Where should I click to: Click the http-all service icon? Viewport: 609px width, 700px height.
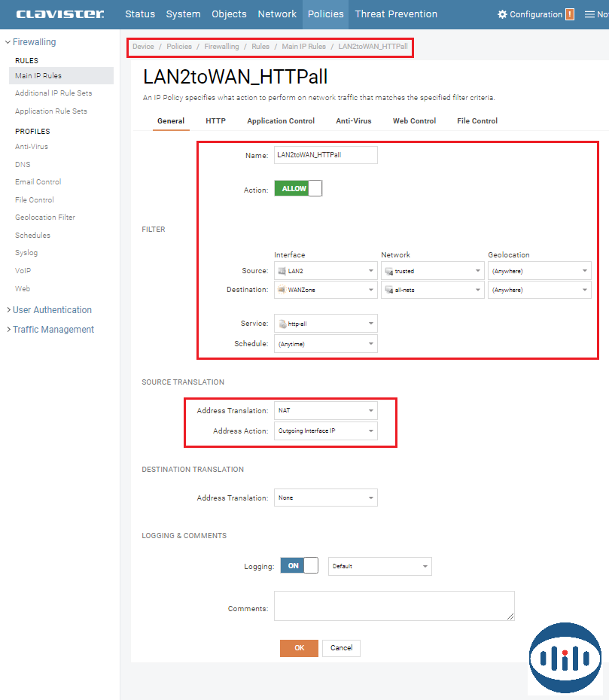[x=282, y=324]
